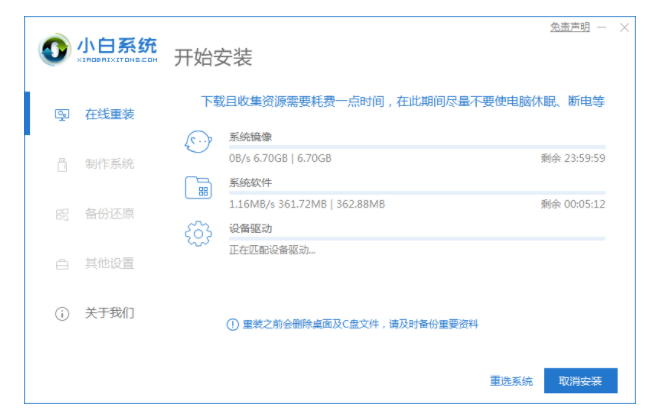Screen dimensions: 648x420
Task: Minimize the installer window
Action: (603, 28)
